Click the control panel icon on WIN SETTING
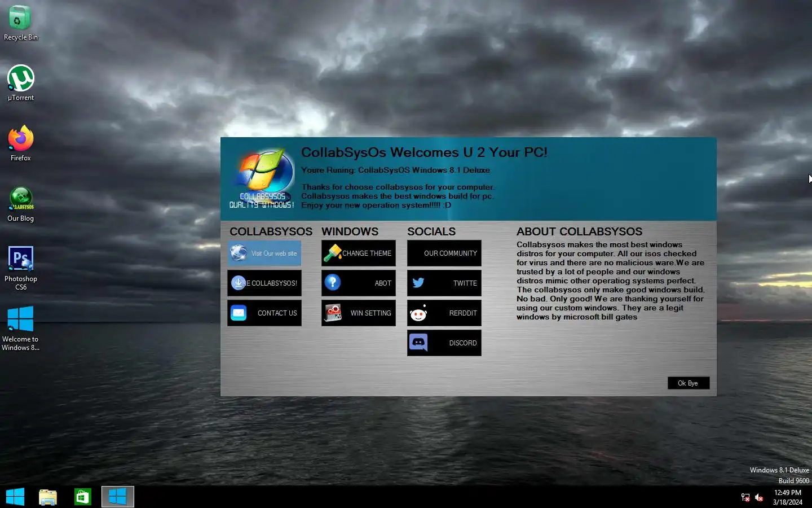Screen dimensions: 812x508 (333, 313)
